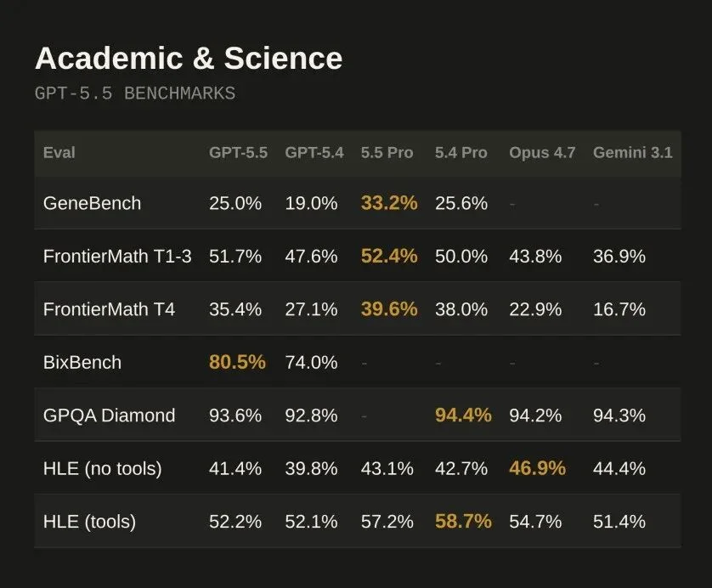Viewport: 712px width, 588px height.
Task: Select the highlighted 58.7% HLE tools score
Action: pos(463,522)
